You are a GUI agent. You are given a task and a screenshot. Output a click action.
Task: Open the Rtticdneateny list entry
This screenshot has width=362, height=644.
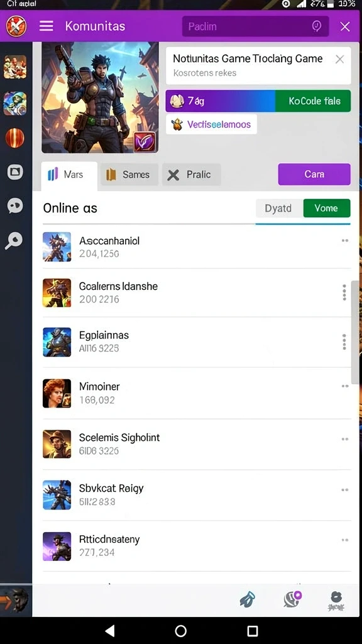pyautogui.click(x=197, y=547)
